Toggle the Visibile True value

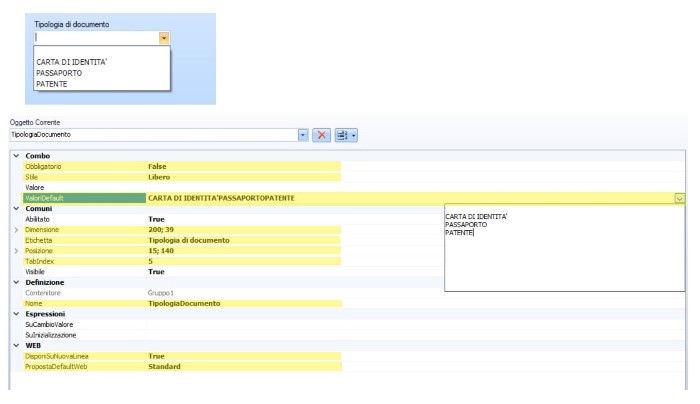point(156,272)
